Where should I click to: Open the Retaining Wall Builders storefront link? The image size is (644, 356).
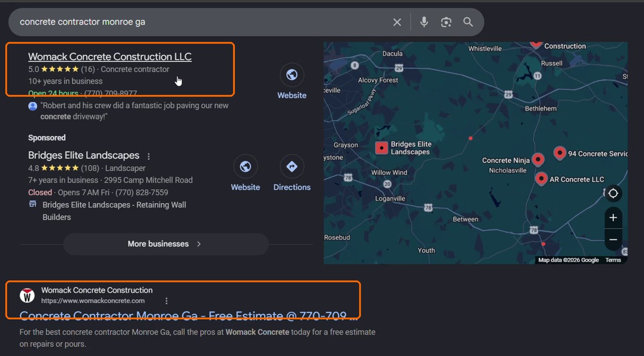(x=114, y=211)
